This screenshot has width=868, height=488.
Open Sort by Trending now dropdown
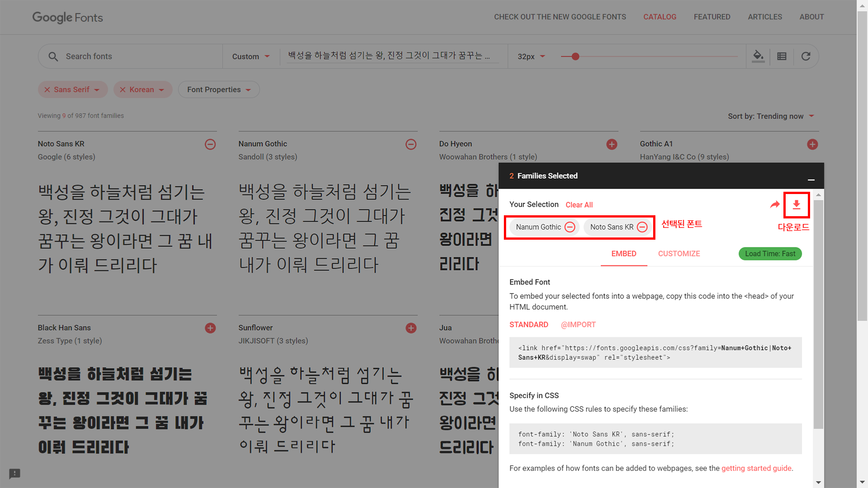[771, 116]
